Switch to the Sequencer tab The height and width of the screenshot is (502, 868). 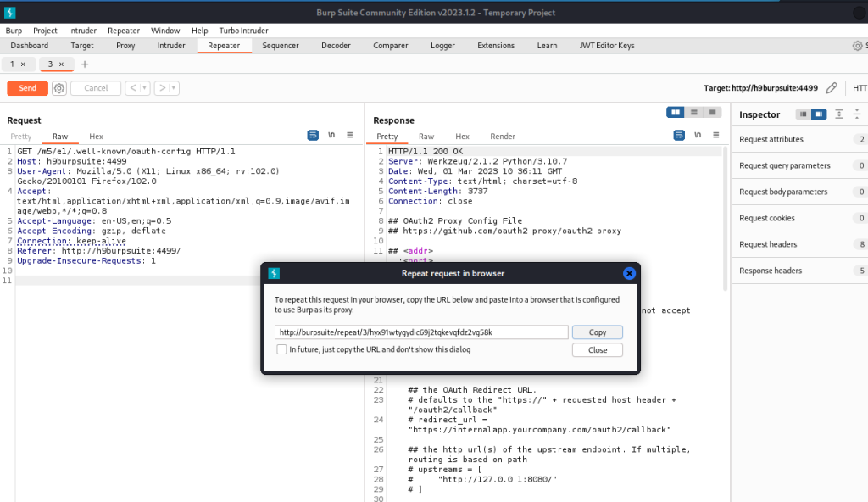coord(281,46)
